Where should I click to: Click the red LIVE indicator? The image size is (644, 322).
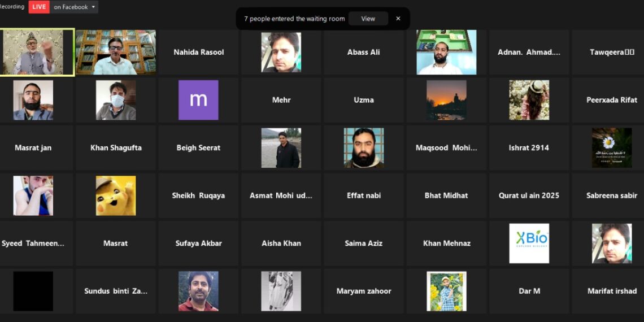coord(39,7)
